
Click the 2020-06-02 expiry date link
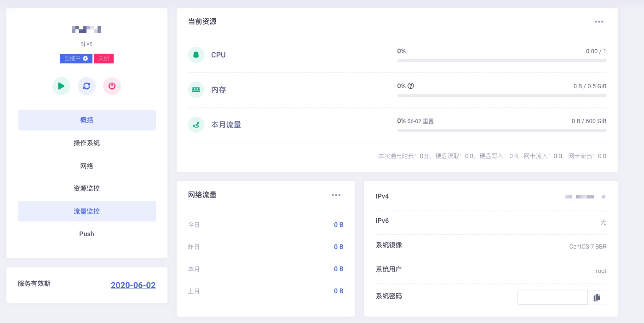[133, 285]
